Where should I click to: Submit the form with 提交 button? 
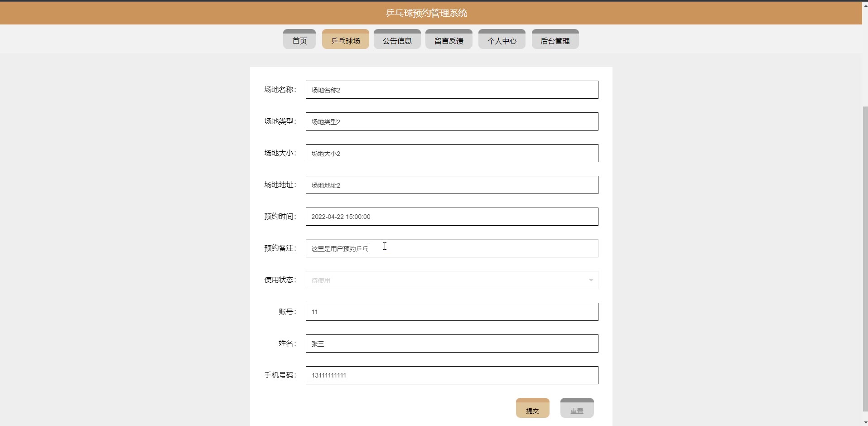coord(533,408)
